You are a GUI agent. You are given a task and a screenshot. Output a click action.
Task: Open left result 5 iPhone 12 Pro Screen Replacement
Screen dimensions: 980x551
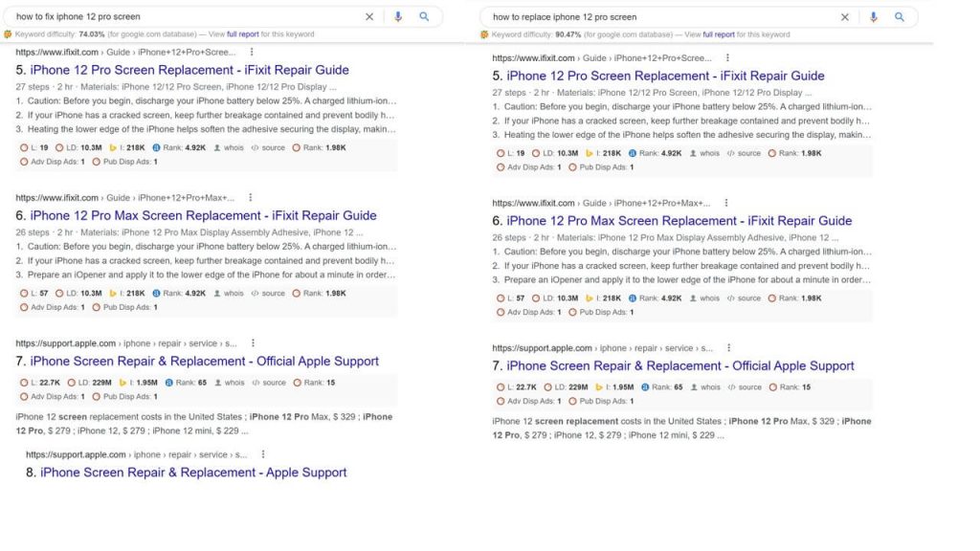pyautogui.click(x=189, y=70)
